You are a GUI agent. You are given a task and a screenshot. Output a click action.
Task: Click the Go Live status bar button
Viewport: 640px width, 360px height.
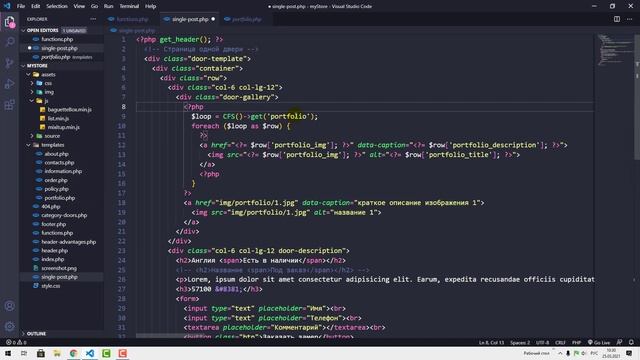coord(599,342)
